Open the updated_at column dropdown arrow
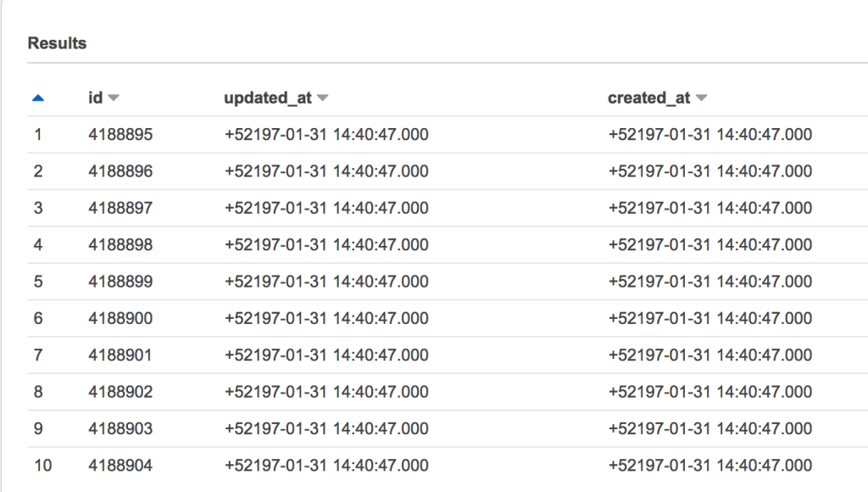Image resolution: width=868 pixels, height=492 pixels. (x=322, y=97)
